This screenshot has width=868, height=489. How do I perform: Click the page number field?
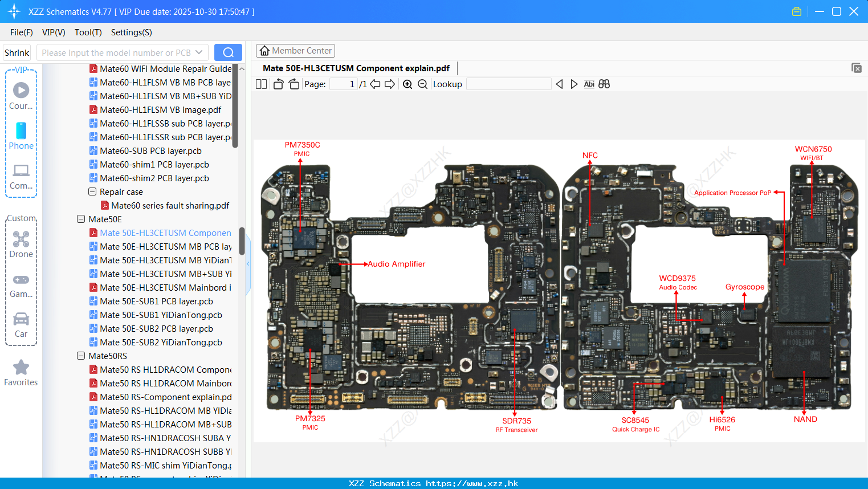pos(344,84)
